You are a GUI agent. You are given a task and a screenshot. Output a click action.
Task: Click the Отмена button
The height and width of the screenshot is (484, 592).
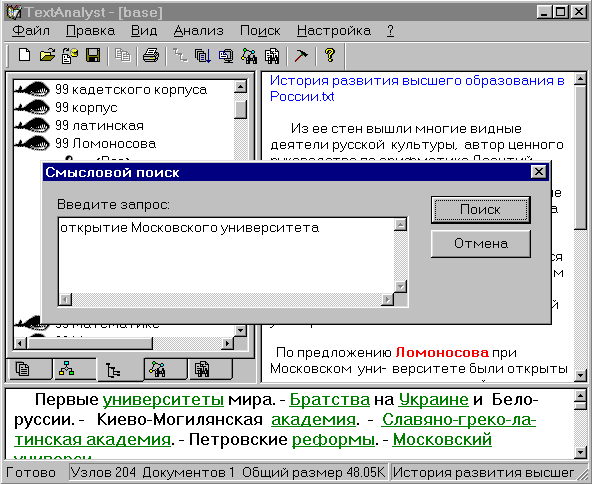[x=481, y=244]
